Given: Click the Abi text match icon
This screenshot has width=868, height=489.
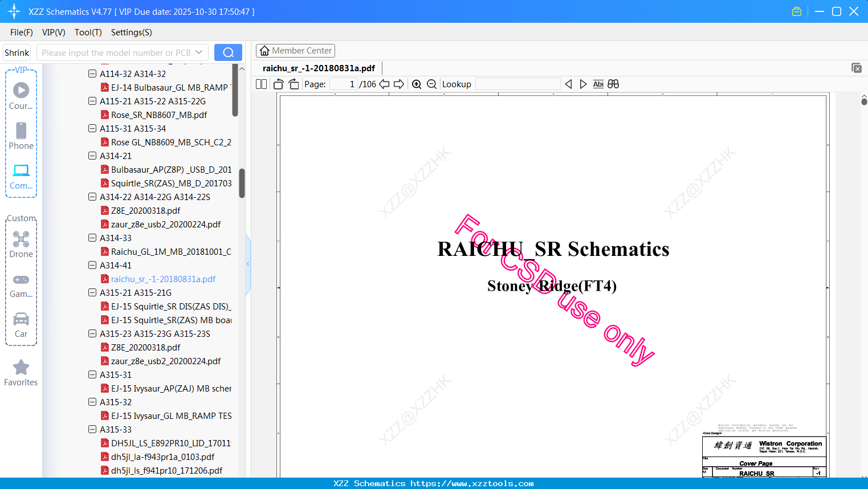Looking at the screenshot, I should coord(598,84).
